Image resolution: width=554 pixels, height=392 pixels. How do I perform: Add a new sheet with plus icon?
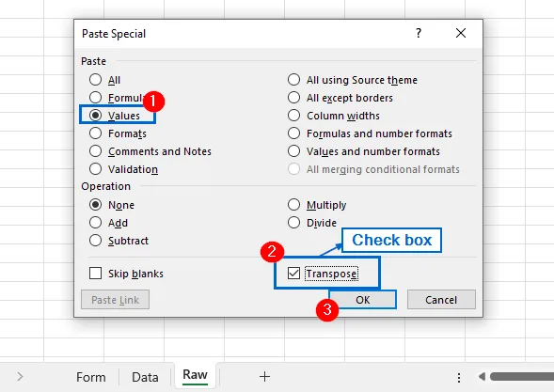[264, 376]
